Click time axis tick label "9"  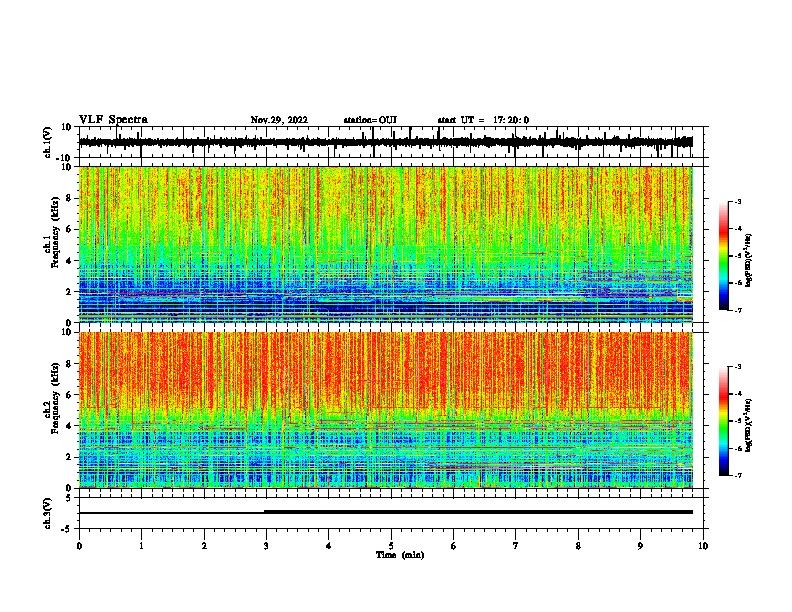(640, 546)
